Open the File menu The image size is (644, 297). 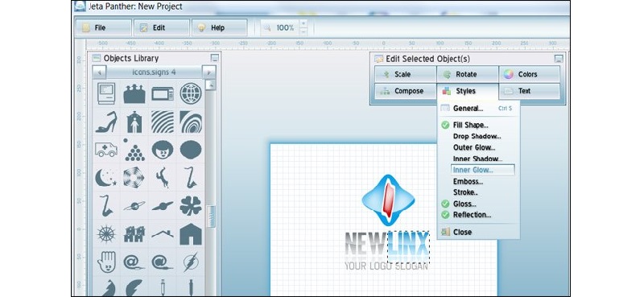[104, 27]
